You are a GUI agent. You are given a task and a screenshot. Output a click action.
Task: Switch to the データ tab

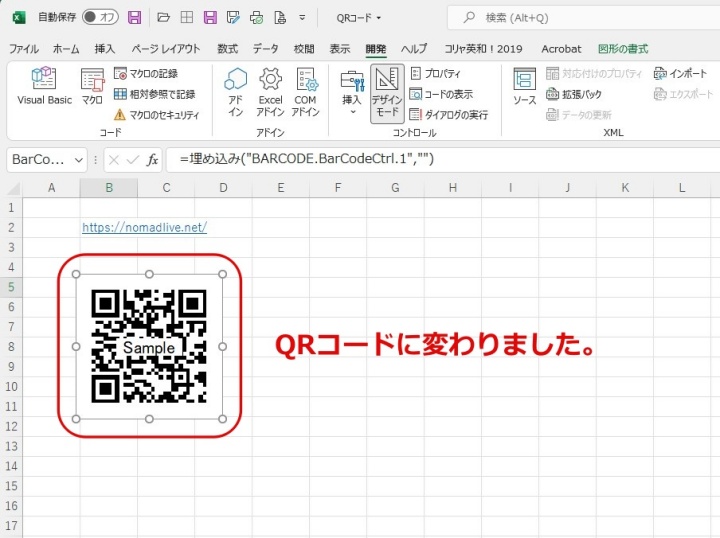(x=265, y=49)
